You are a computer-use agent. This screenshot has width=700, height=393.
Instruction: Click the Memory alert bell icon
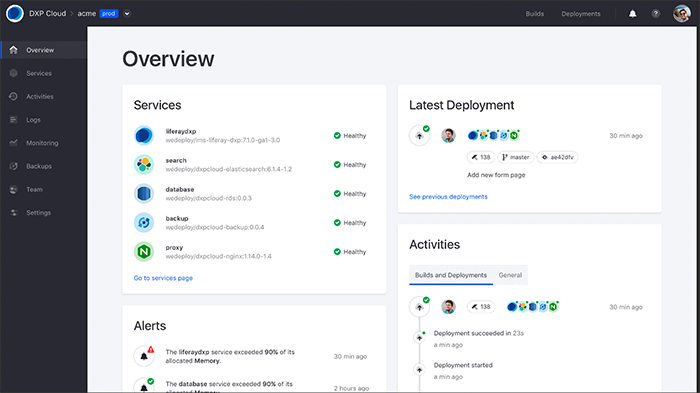point(144,356)
